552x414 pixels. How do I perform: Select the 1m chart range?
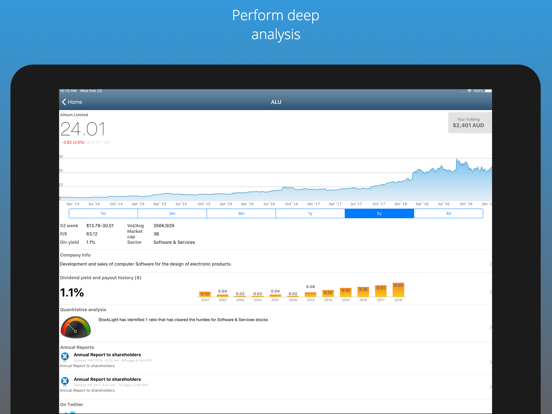coord(103,213)
